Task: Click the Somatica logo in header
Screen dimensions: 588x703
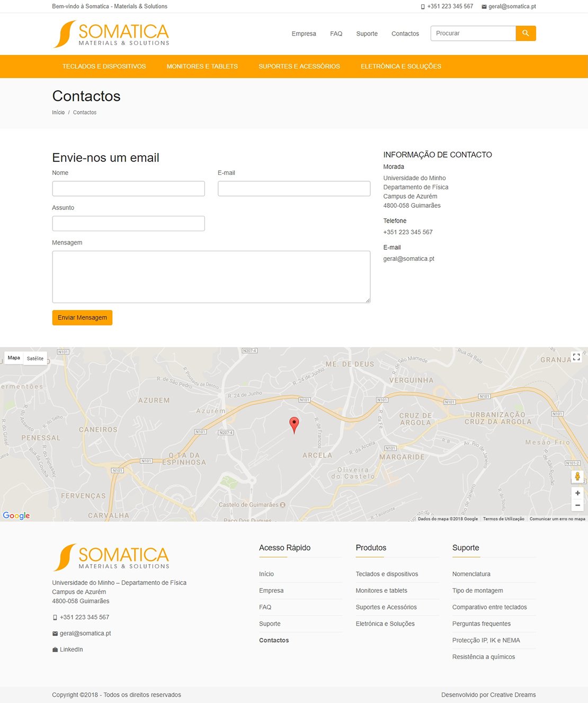Action: point(111,34)
